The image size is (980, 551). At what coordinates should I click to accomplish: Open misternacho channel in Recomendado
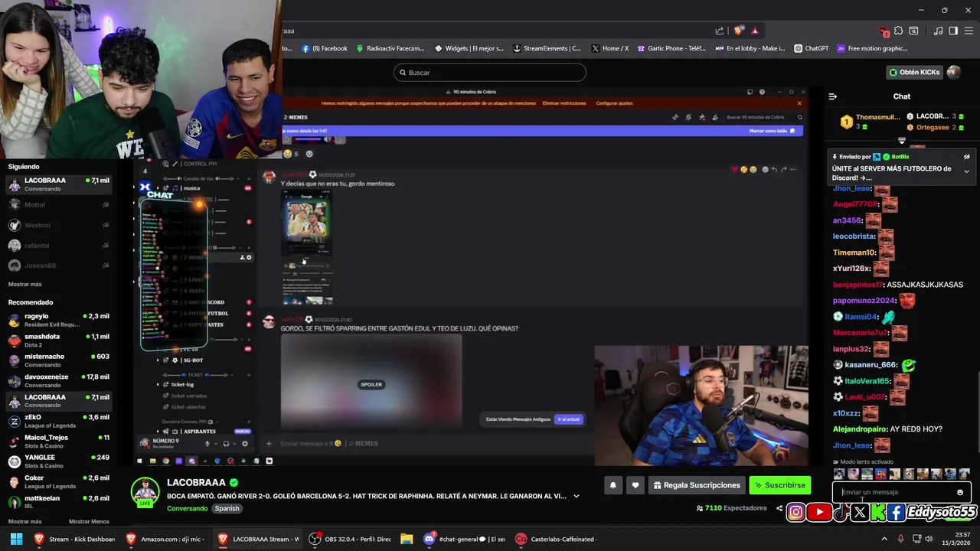[x=60, y=360]
